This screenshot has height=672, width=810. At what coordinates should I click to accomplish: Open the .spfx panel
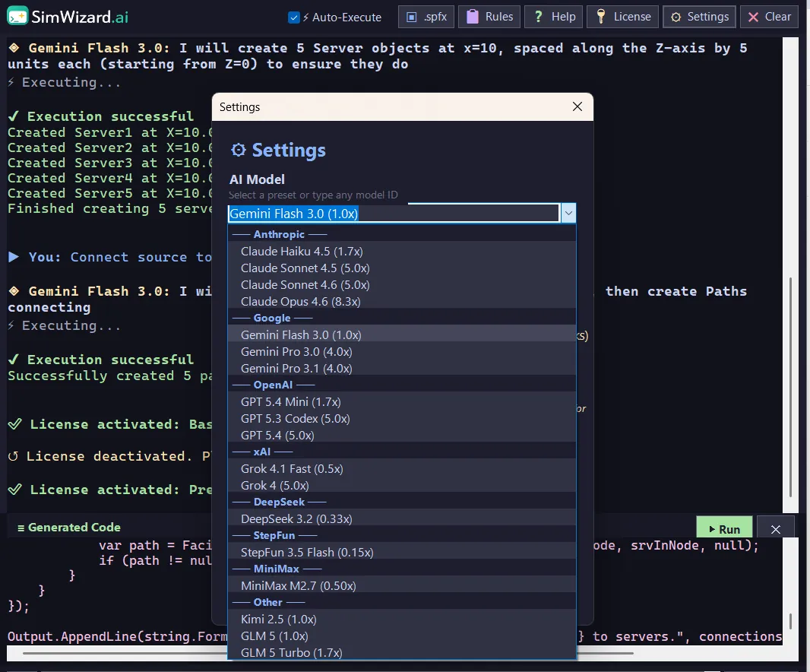(426, 16)
